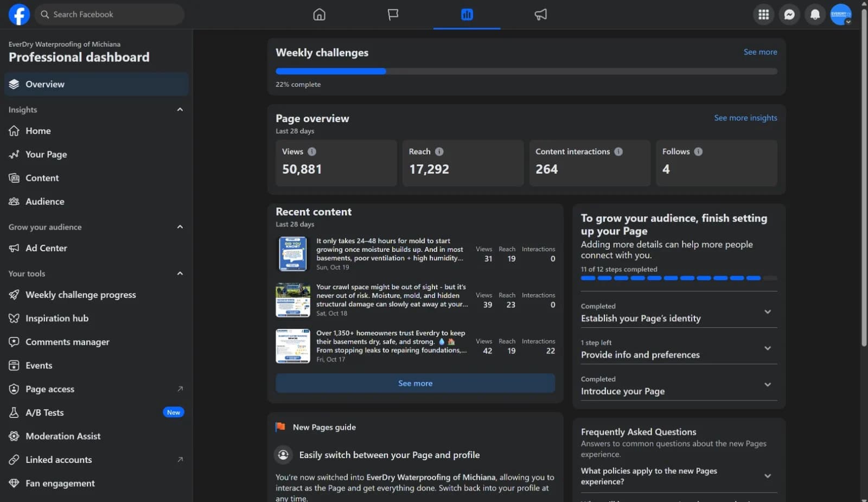Viewport: 868px width, 502px height.
Task: Open the notifications bell icon
Action: tap(815, 15)
